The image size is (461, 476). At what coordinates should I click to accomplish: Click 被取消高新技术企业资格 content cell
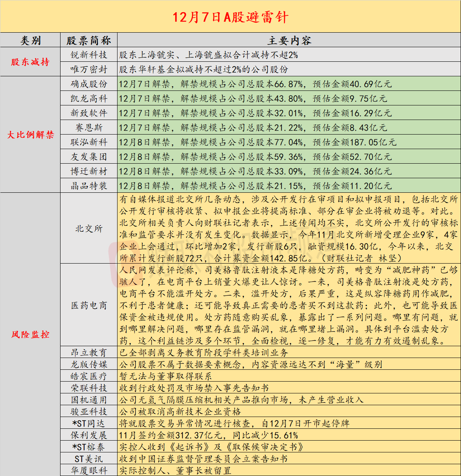tap(289, 411)
